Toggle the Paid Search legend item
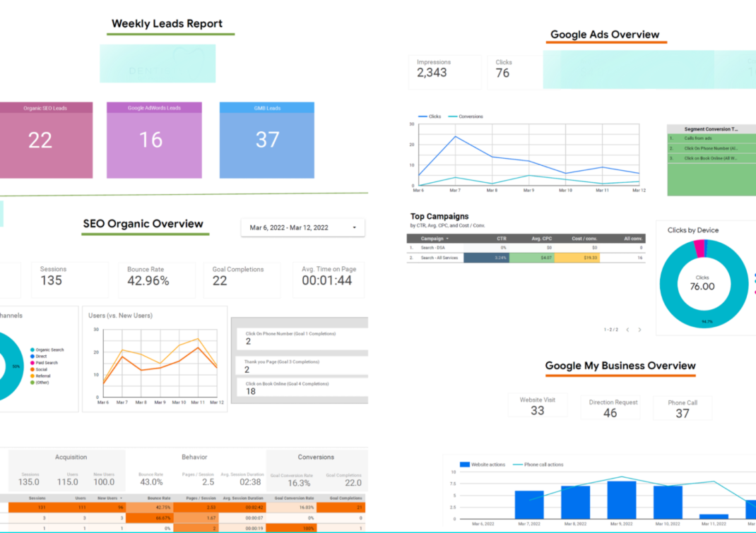This screenshot has height=533, width=756. pyautogui.click(x=44, y=363)
